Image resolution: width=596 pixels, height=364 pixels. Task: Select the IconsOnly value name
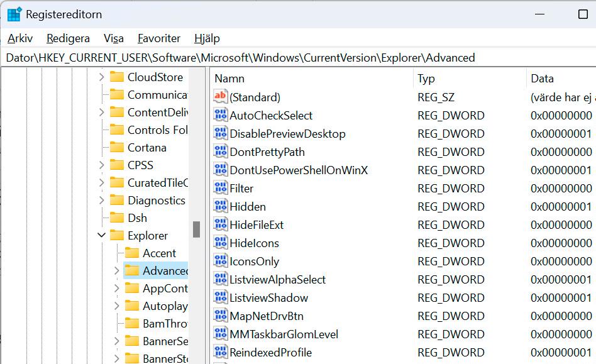click(254, 262)
